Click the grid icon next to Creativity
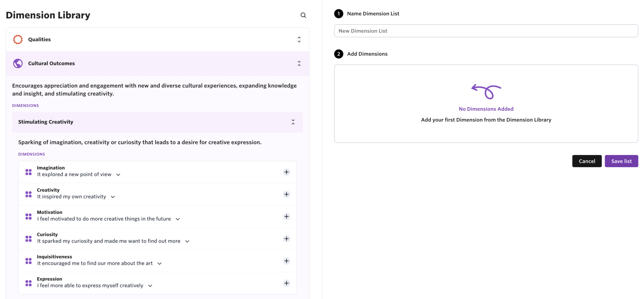 (x=28, y=194)
